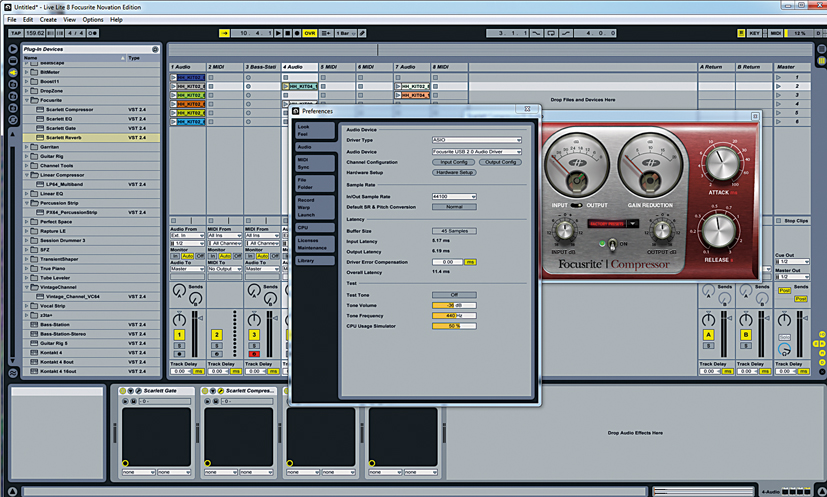The height and width of the screenshot is (497, 827).
Task: Open track 1 Audio To Master dropdown
Action: 187,269
